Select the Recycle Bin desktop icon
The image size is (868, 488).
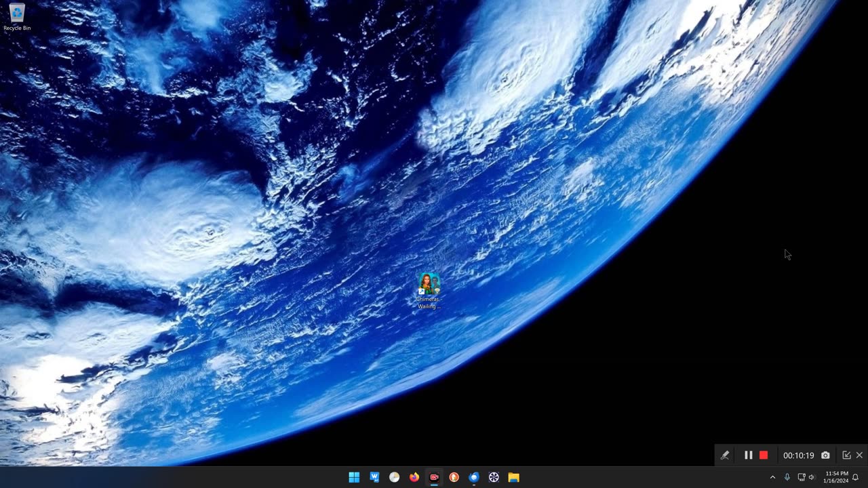pos(17,18)
